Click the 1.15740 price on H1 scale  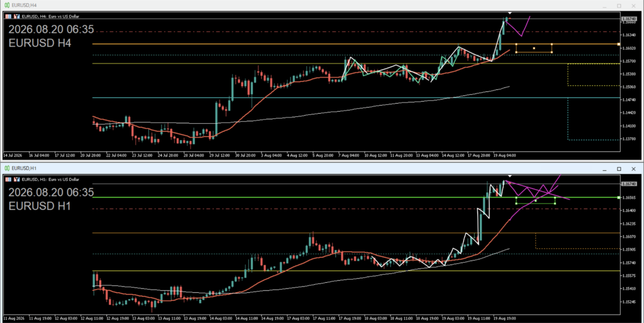(x=629, y=263)
